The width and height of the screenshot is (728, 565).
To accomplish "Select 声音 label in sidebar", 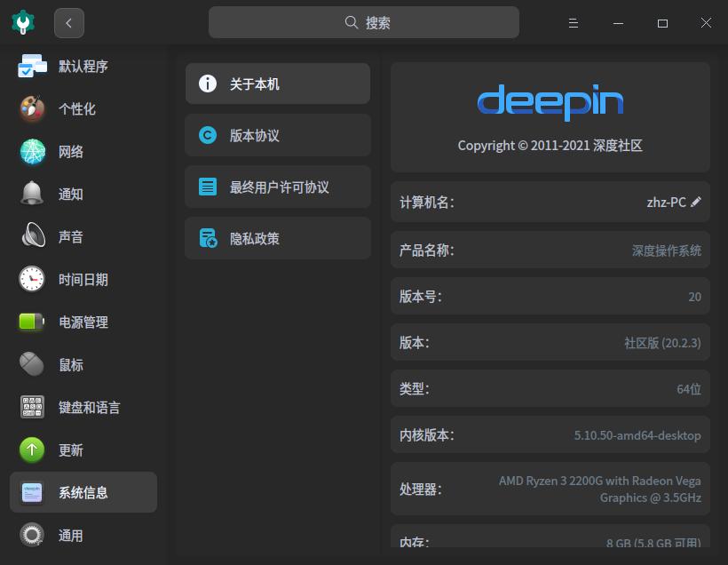I will (x=71, y=237).
